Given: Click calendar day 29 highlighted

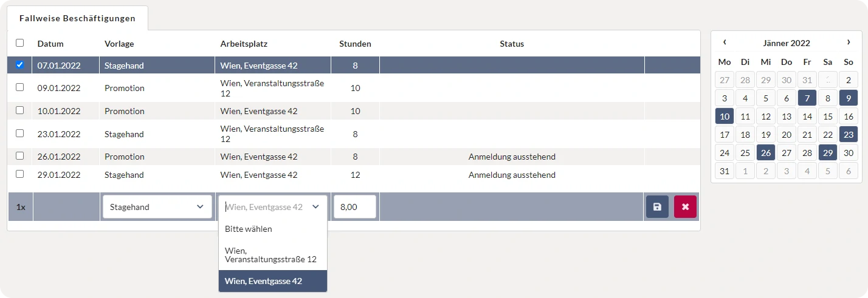Looking at the screenshot, I should pos(827,153).
